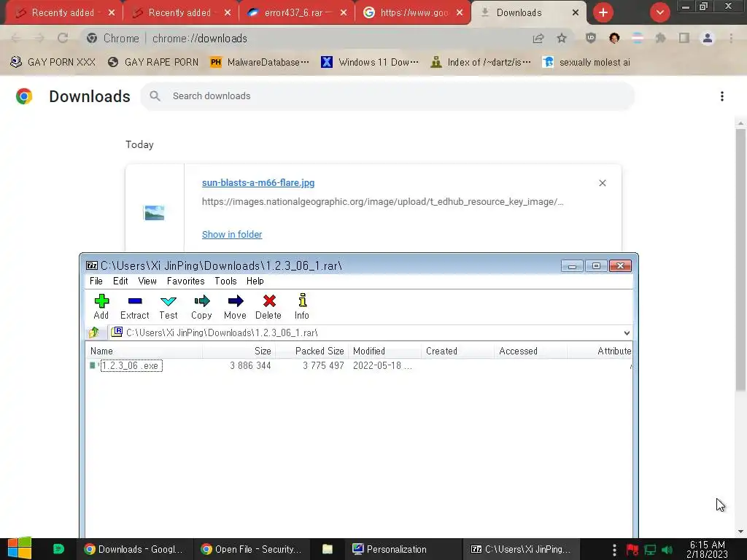The image size is (747, 560).
Task: Click the packed size value 3 775 497
Action: click(323, 366)
